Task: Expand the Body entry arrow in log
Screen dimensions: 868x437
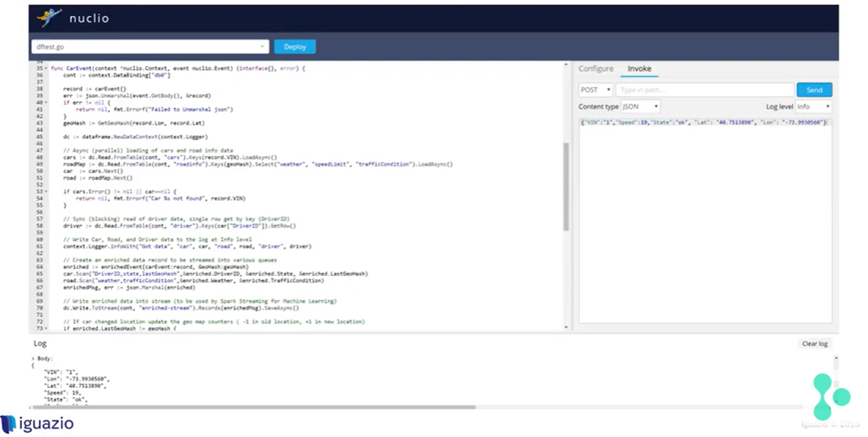Action: [33, 359]
